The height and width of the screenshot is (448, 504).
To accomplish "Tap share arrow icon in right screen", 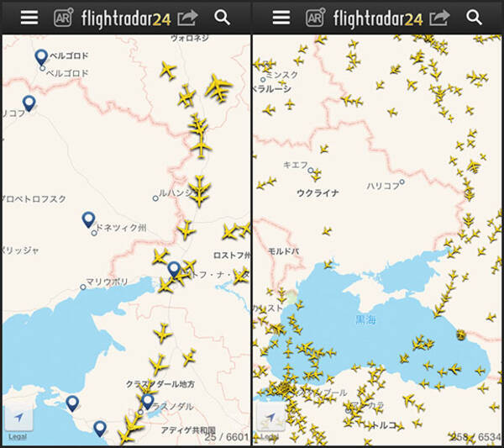I will pyautogui.click(x=439, y=18).
